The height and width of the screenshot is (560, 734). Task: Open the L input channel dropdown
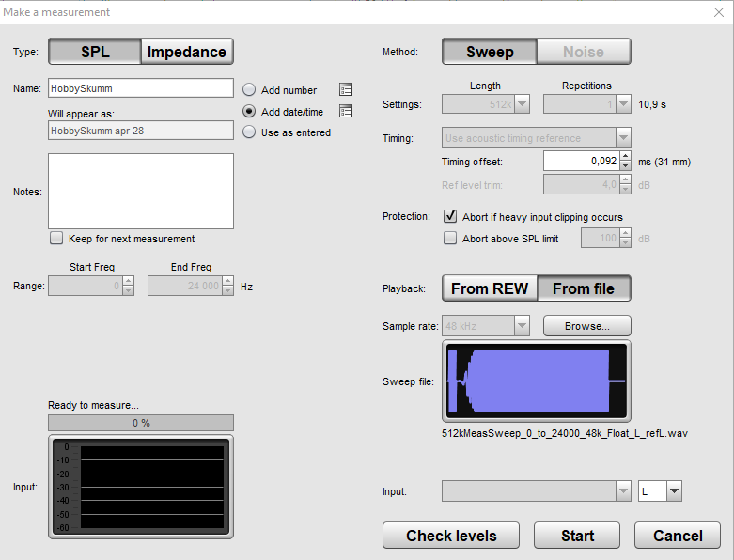[x=674, y=491]
